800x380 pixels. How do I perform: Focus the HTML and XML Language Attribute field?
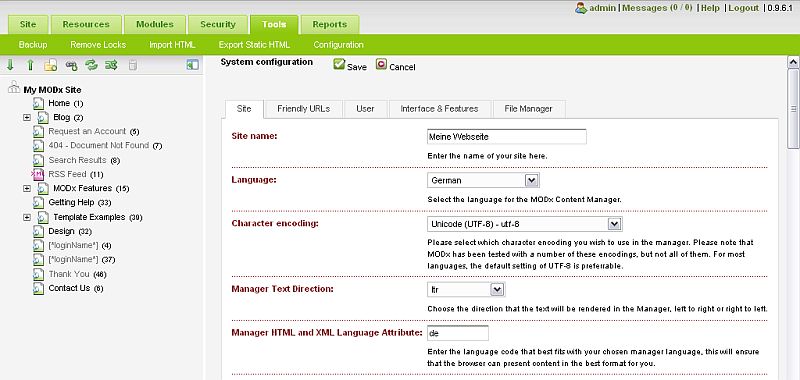point(458,333)
